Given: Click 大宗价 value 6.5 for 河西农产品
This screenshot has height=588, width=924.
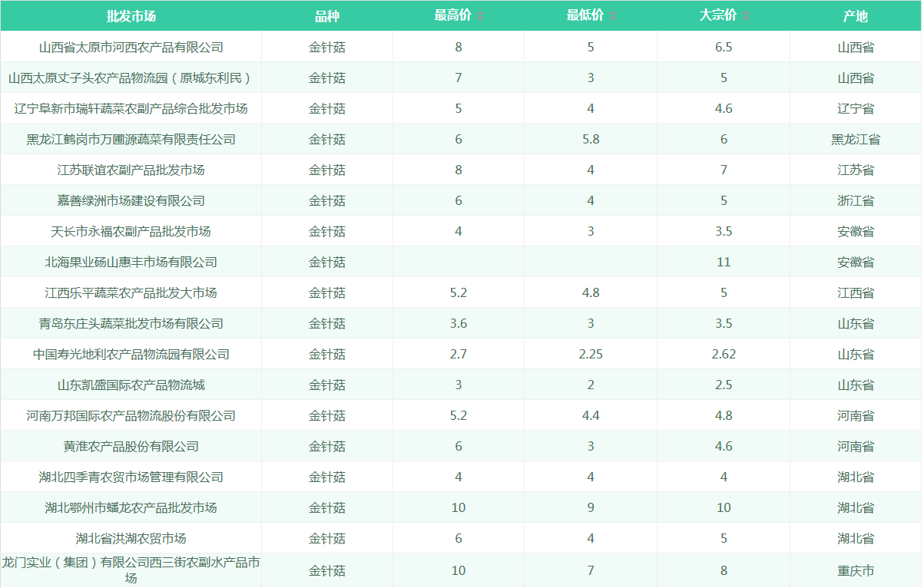Looking at the screenshot, I should [x=724, y=47].
